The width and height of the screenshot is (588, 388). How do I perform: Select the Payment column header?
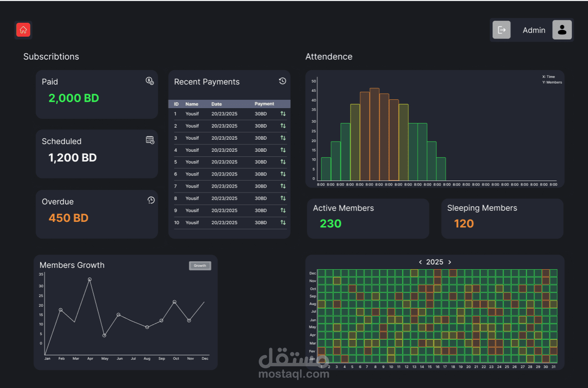[264, 104]
